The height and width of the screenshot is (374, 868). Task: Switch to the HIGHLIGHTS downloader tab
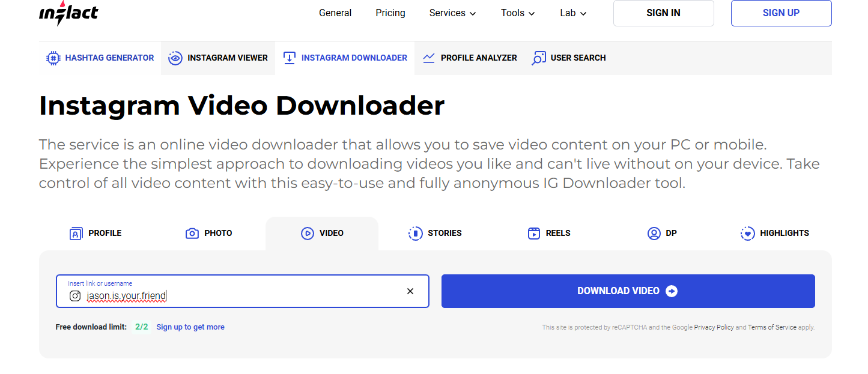click(775, 234)
